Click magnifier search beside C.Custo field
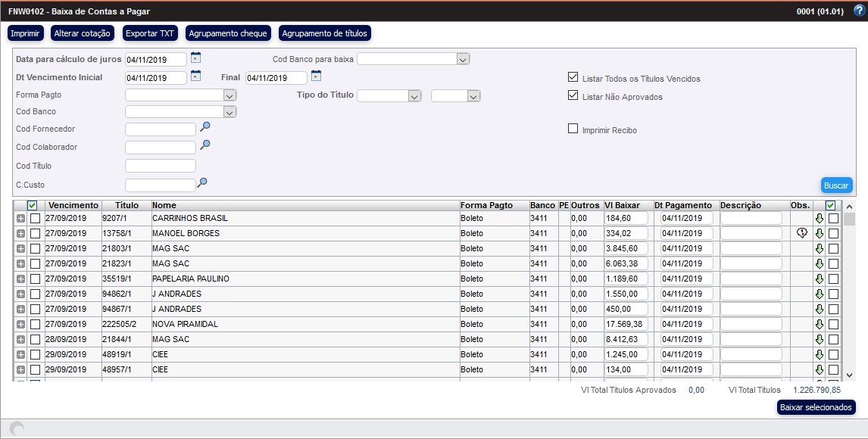The height and width of the screenshot is (439, 868). [x=201, y=182]
